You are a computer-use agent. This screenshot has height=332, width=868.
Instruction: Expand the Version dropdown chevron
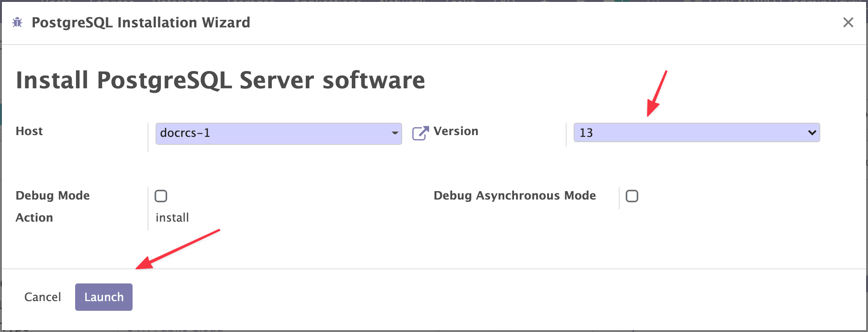click(812, 133)
